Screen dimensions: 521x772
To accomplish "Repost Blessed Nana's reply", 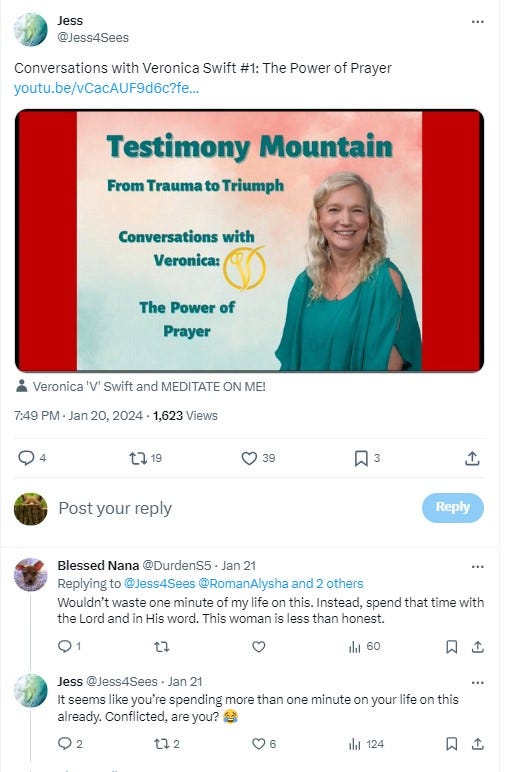I will tap(162, 646).
